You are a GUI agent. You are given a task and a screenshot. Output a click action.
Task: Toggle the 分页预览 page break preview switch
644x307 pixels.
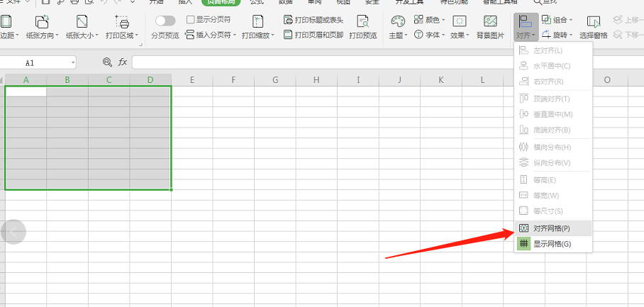pos(165,21)
